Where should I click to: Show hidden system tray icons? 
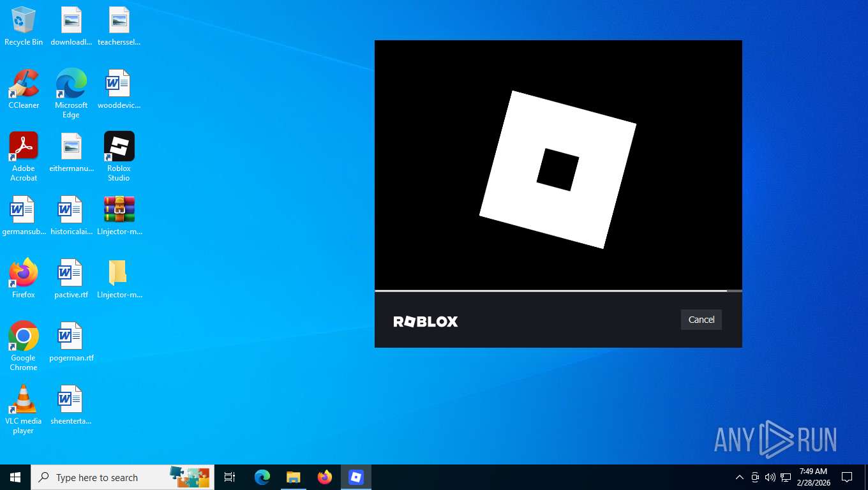click(x=739, y=477)
